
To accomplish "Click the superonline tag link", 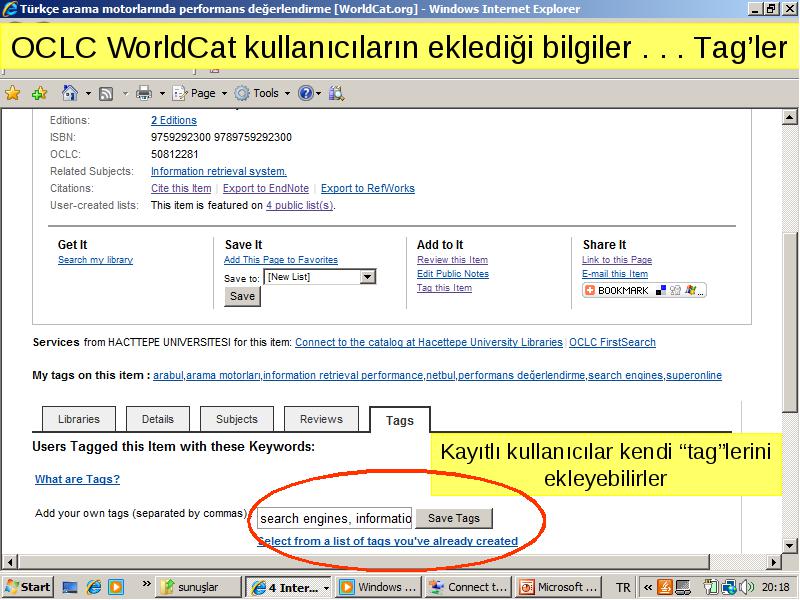I will click(x=694, y=376).
